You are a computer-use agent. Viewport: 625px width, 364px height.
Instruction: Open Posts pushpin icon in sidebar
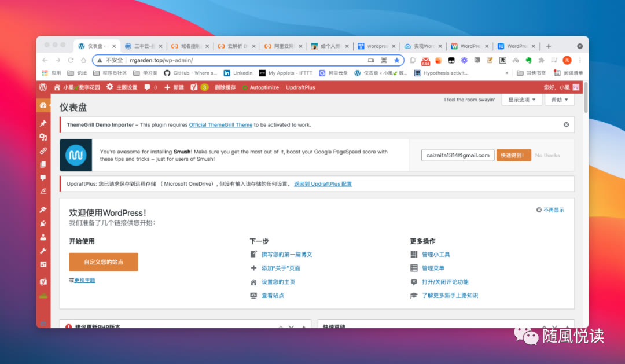pos(43,124)
